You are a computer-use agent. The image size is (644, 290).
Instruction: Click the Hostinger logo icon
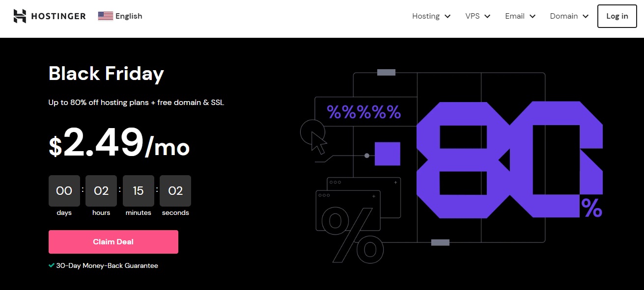tap(20, 16)
